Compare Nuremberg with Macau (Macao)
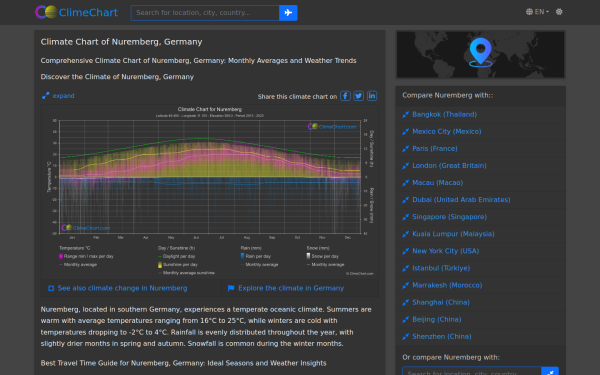600x375 pixels. point(437,183)
